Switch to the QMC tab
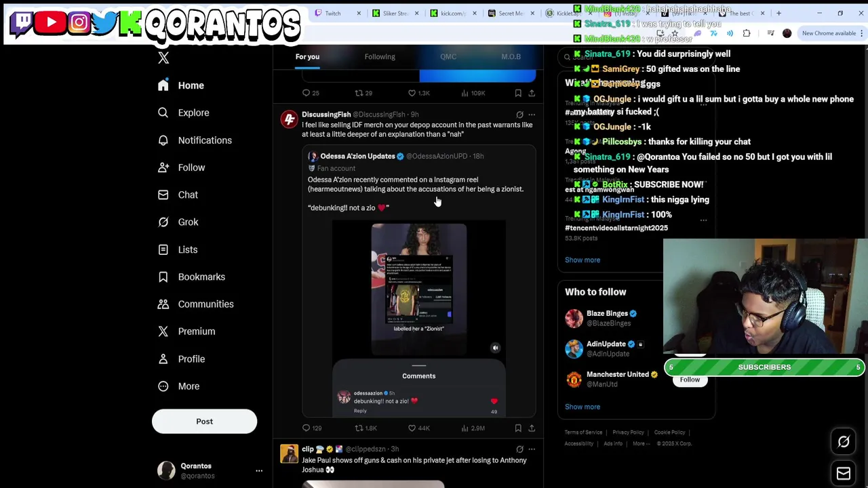This screenshot has height=488, width=868. click(x=448, y=57)
